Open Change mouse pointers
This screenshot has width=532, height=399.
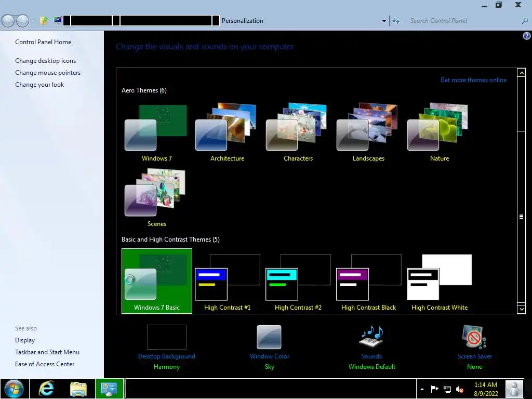click(x=48, y=73)
